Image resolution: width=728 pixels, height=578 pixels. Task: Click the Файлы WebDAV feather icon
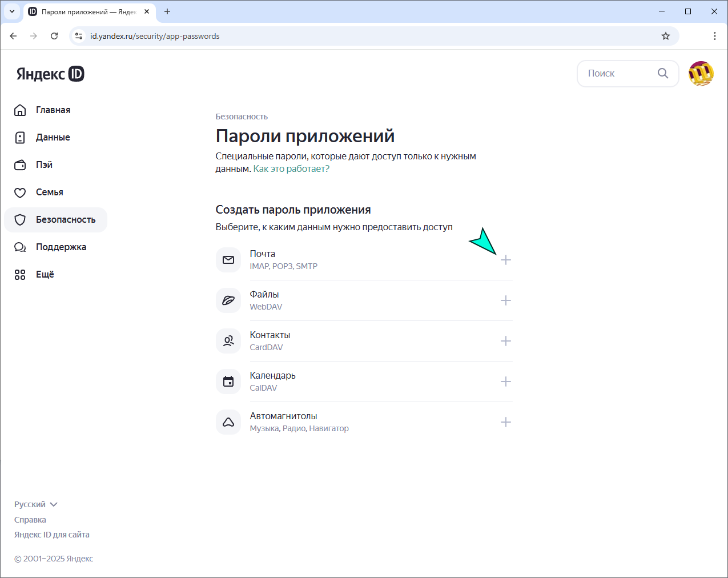click(x=228, y=300)
